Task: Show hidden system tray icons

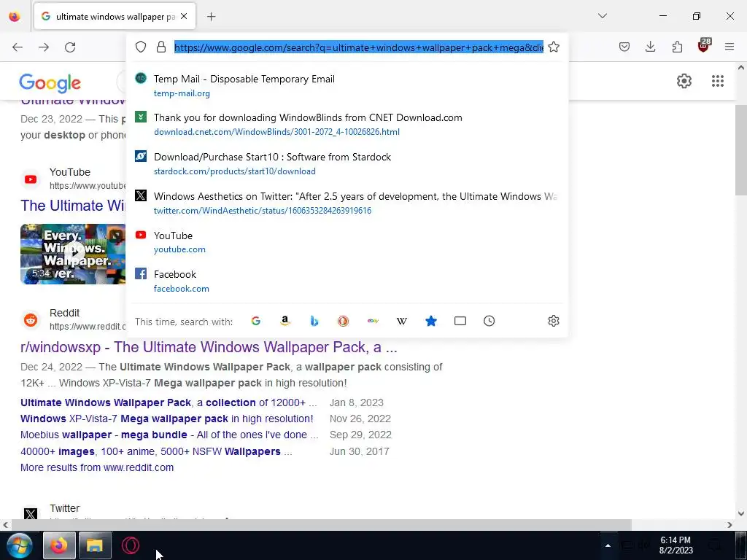Action: 608,545
